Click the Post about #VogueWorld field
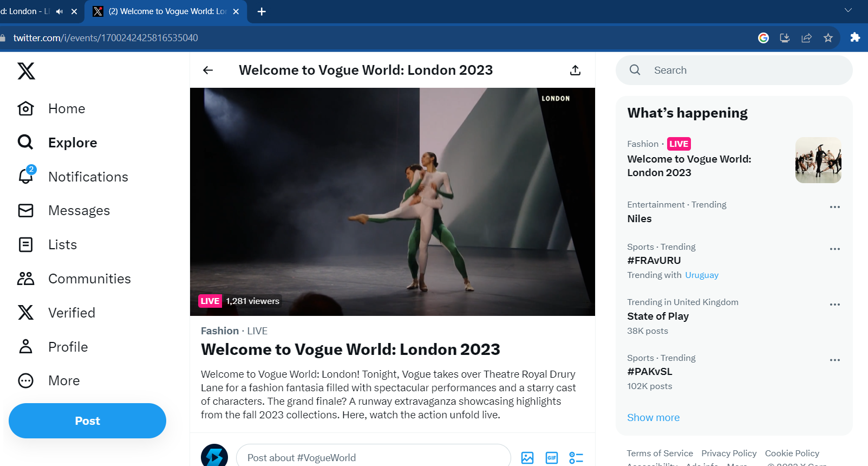Image resolution: width=868 pixels, height=466 pixels. [374, 457]
